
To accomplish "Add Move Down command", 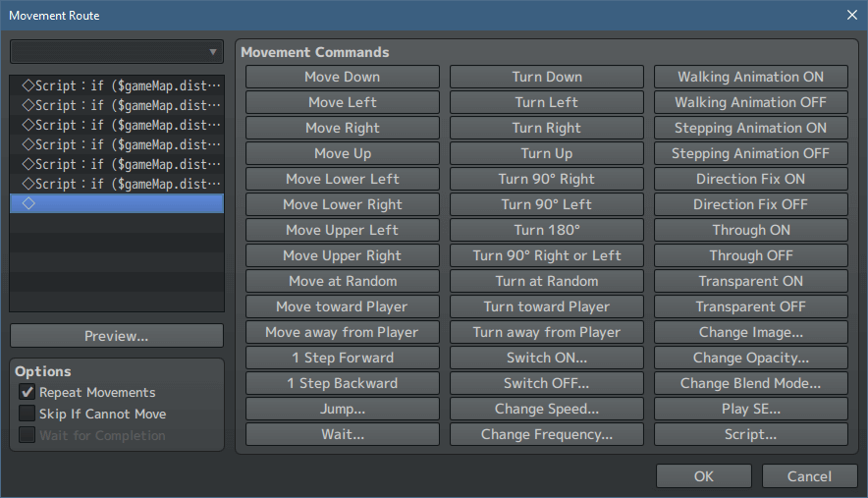I will pos(343,77).
